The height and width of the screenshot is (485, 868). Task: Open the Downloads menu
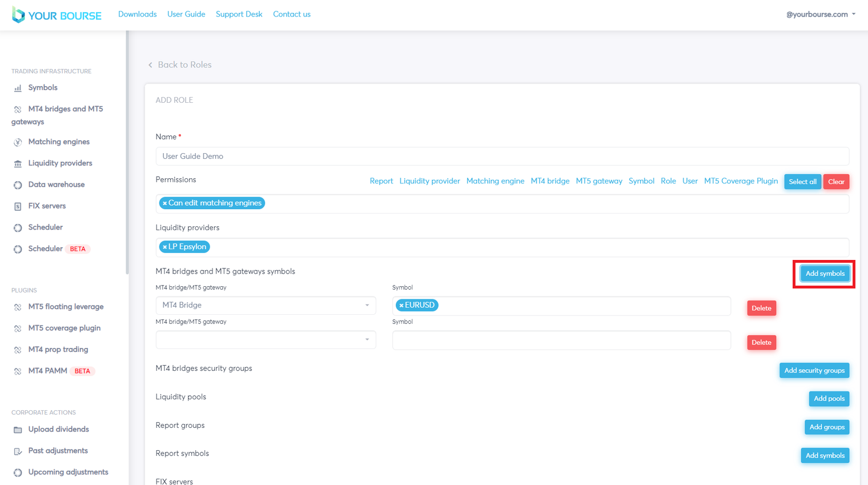tap(138, 14)
